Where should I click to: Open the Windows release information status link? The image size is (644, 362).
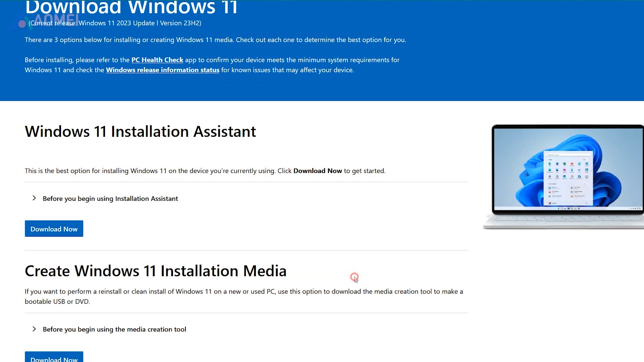(x=163, y=70)
